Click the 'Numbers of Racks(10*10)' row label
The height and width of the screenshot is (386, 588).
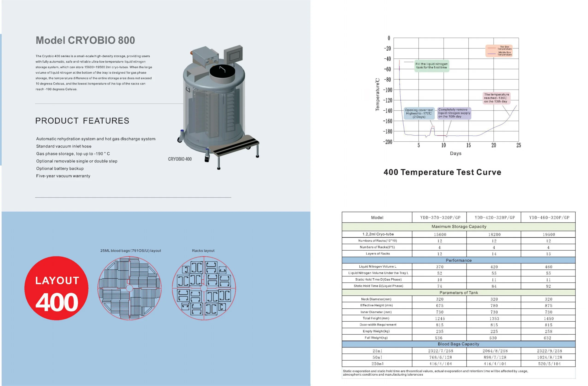378,241
